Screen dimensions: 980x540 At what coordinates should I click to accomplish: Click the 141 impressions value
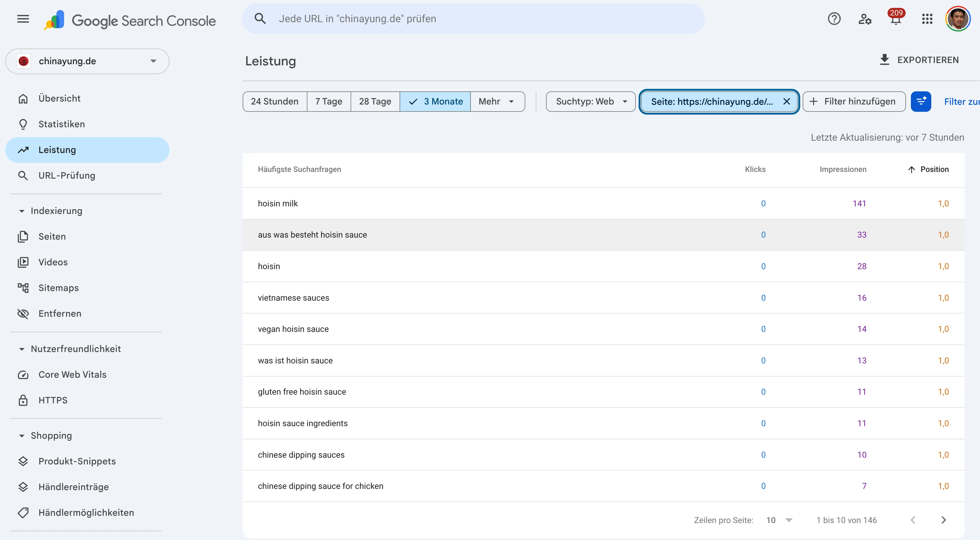(859, 204)
